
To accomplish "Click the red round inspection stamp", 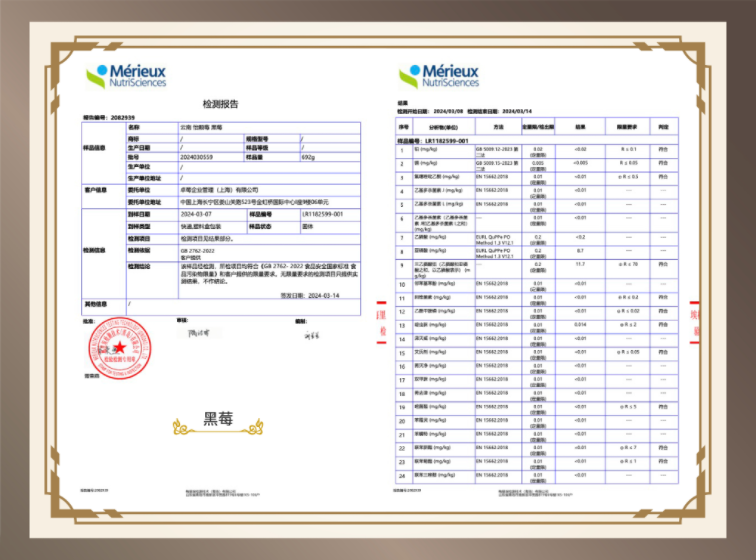I will (x=120, y=348).
